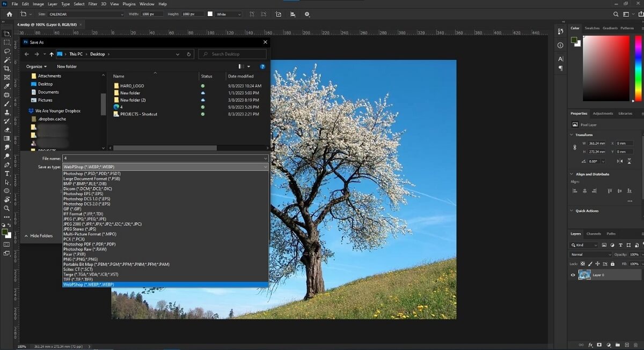This screenshot has height=350, width=644.
Task: Toggle the lock position button
Action: click(x=597, y=263)
